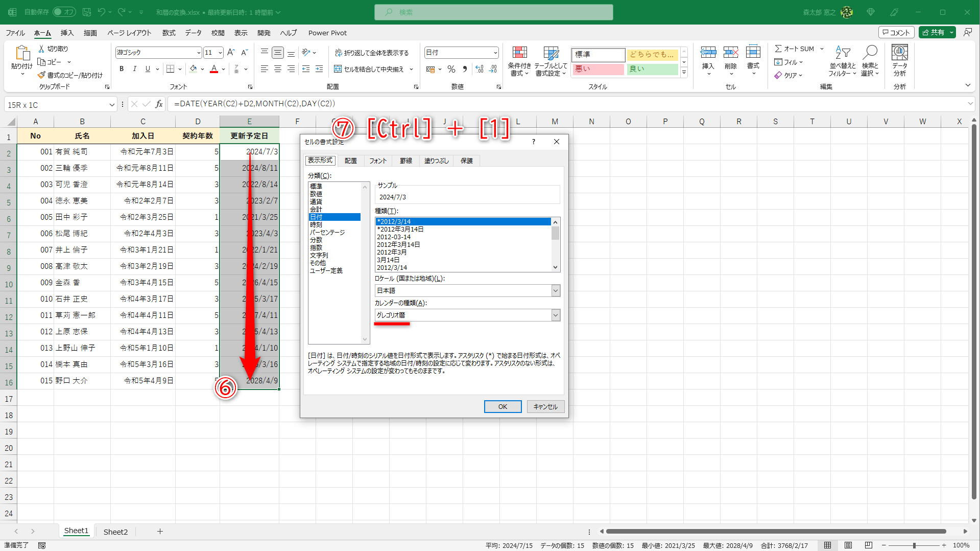Open the Data Analysis (データ分析) tool
The image size is (980, 551).
pyautogui.click(x=899, y=60)
